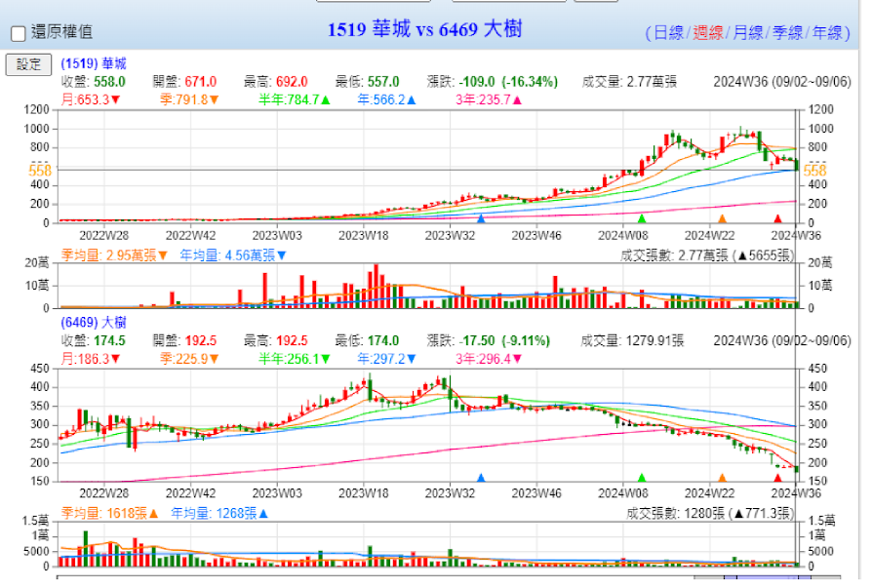This screenshot has width=872, height=588.
Task: Click red month marker in 大樹 price chart
Action: point(777,478)
